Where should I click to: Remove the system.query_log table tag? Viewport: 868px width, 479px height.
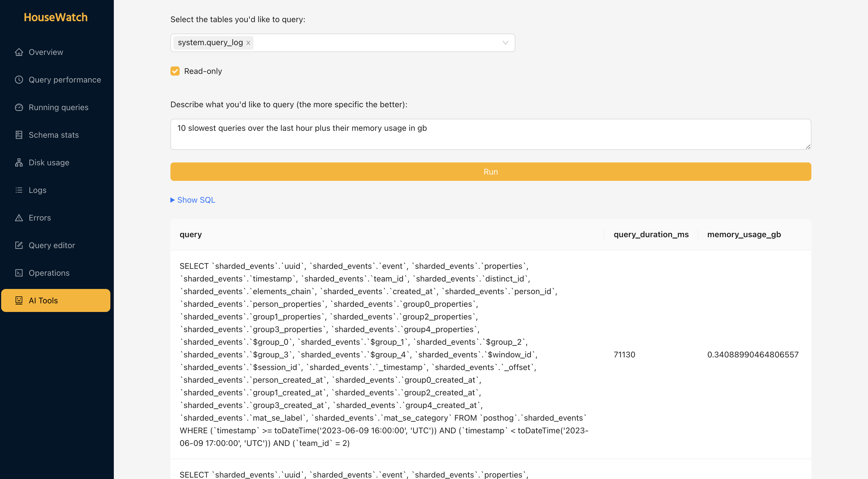[248, 43]
